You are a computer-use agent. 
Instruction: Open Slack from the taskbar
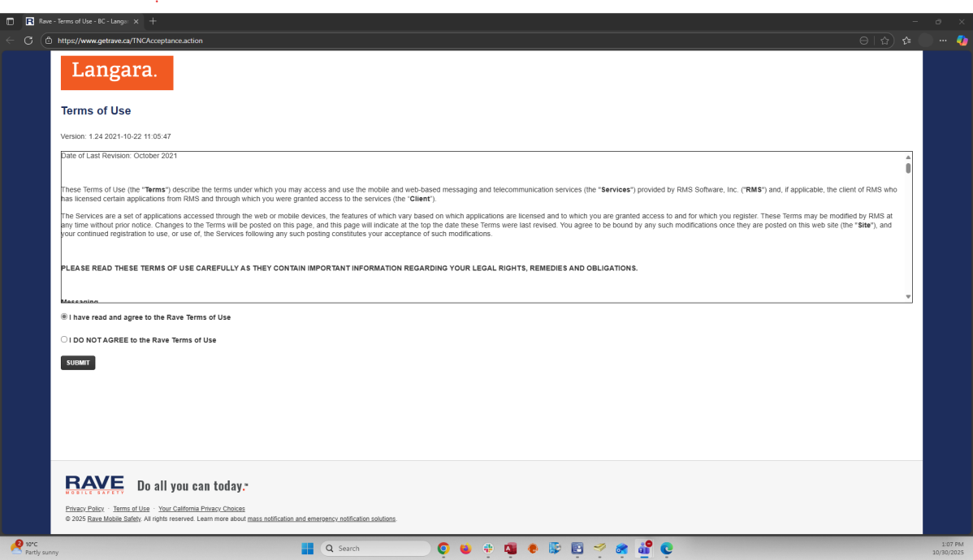(x=488, y=549)
